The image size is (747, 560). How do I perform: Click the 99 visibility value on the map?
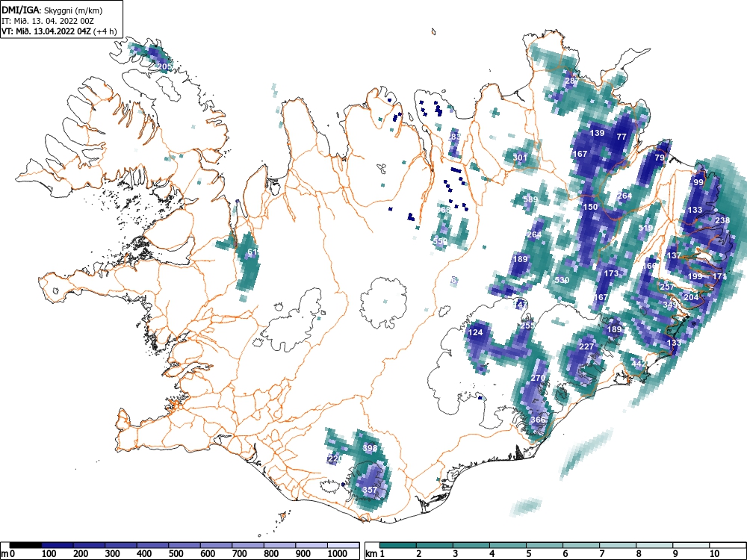click(x=698, y=182)
